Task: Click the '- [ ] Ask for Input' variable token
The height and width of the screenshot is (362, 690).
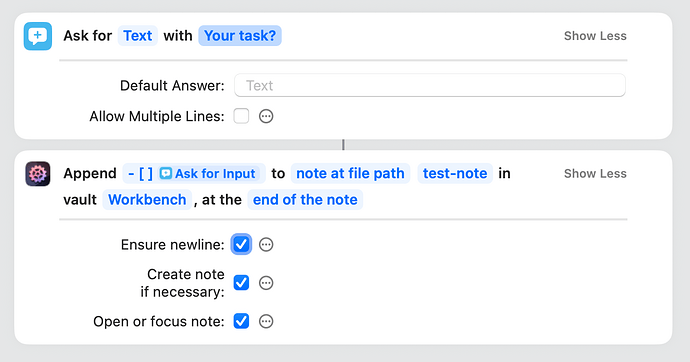Action: (x=194, y=173)
